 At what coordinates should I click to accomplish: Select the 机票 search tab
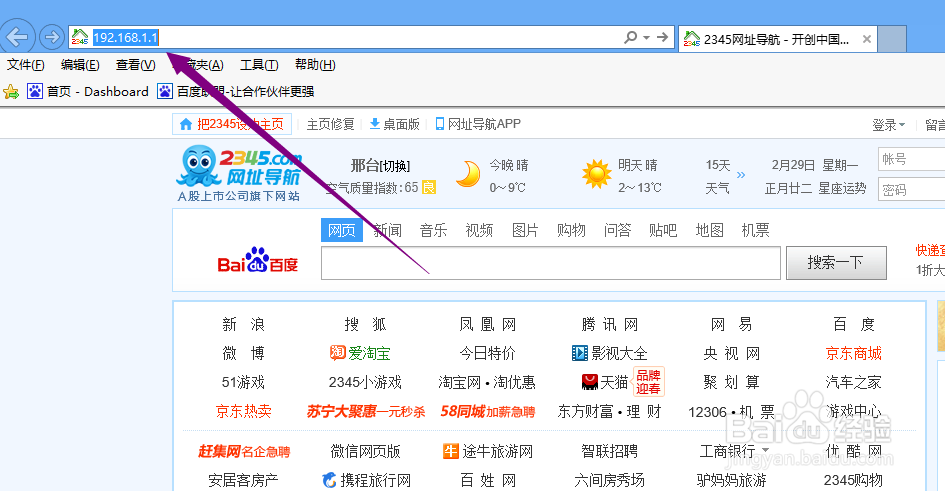(756, 230)
